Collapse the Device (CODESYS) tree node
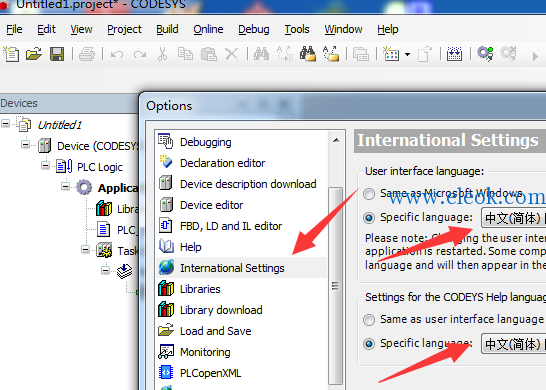The width and height of the screenshot is (546, 390). [x=25, y=144]
